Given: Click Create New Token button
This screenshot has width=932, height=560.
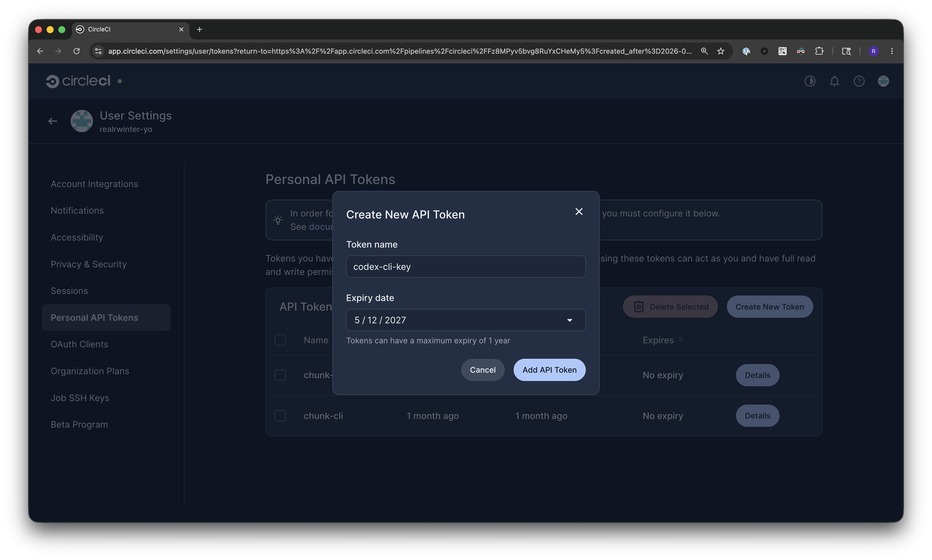Looking at the screenshot, I should 769,307.
